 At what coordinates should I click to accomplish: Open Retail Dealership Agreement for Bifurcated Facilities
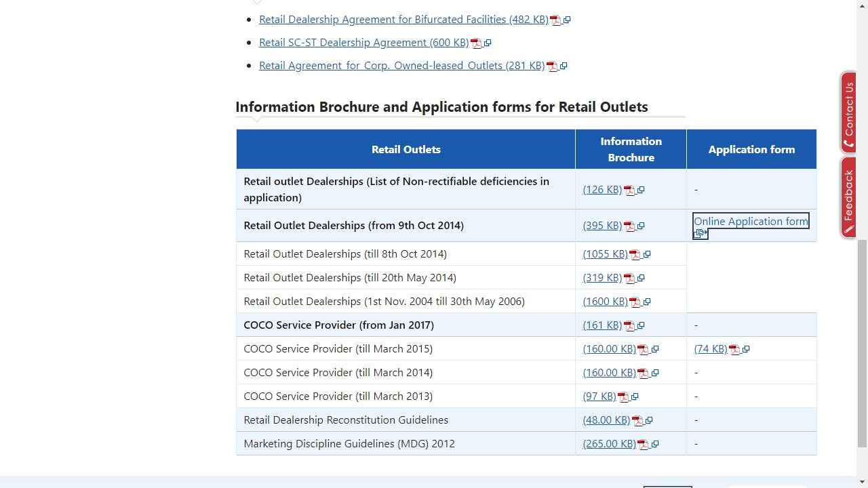point(403,20)
